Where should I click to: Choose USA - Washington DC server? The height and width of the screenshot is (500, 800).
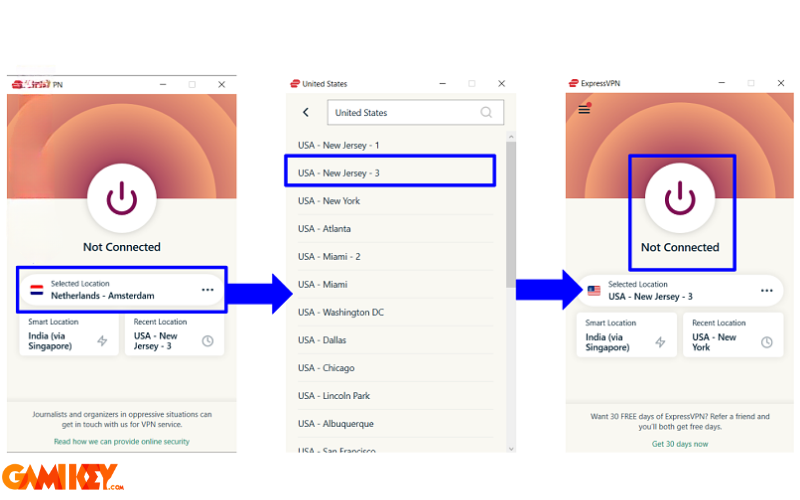[340, 313]
